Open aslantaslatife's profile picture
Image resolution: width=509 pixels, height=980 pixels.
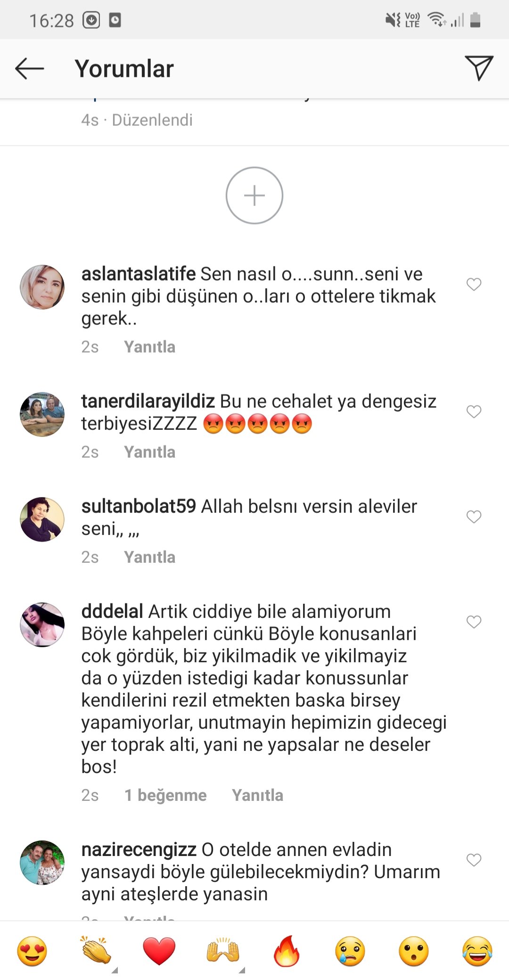[42, 287]
